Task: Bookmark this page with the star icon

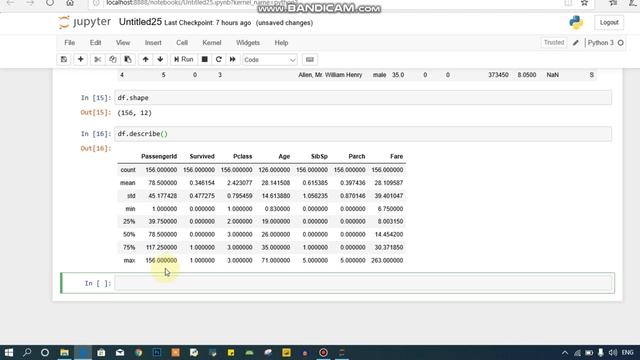Action: click(584, 3)
